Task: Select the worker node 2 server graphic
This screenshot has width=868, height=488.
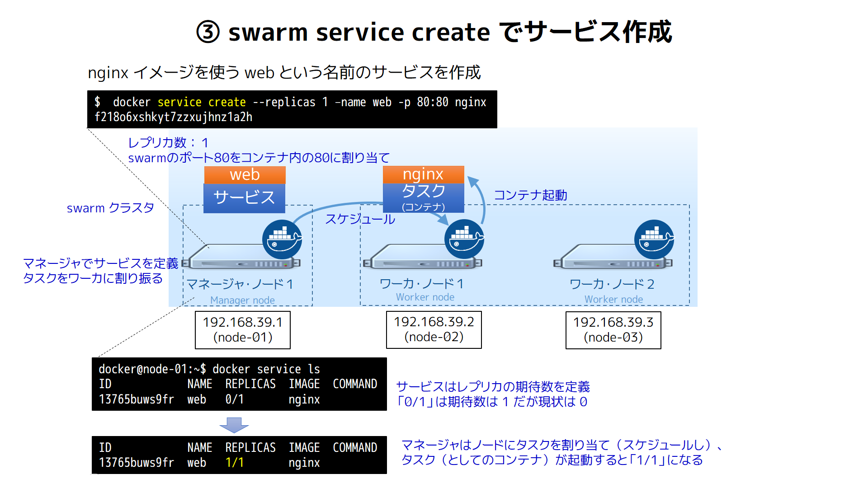Action: pos(613,257)
